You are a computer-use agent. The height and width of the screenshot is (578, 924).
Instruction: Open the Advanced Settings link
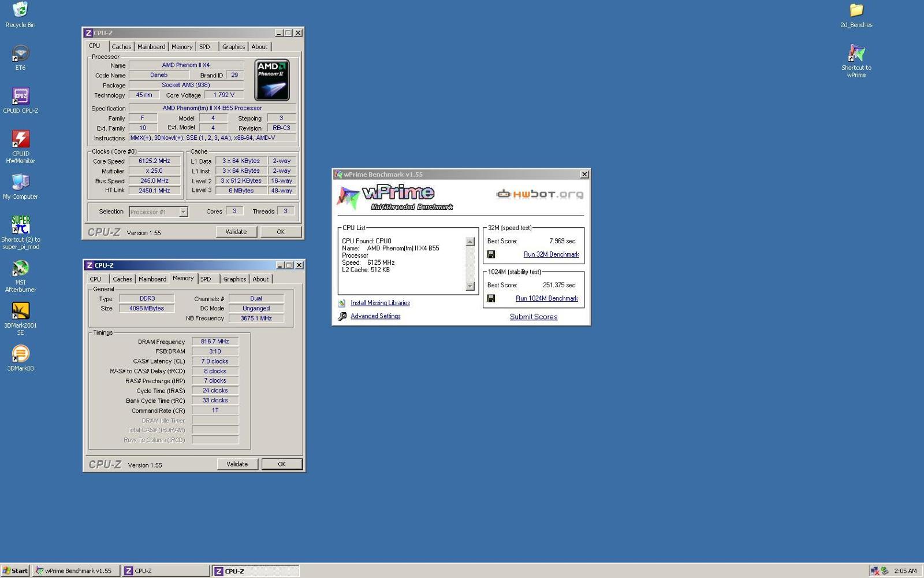(x=375, y=316)
